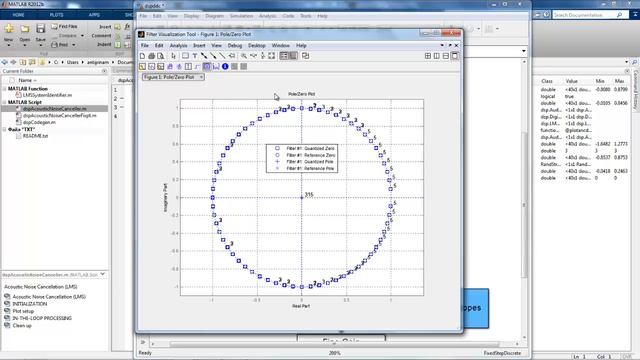640x360 pixels.
Task: Toggle the grid icon in toolbar
Action: pos(293,56)
